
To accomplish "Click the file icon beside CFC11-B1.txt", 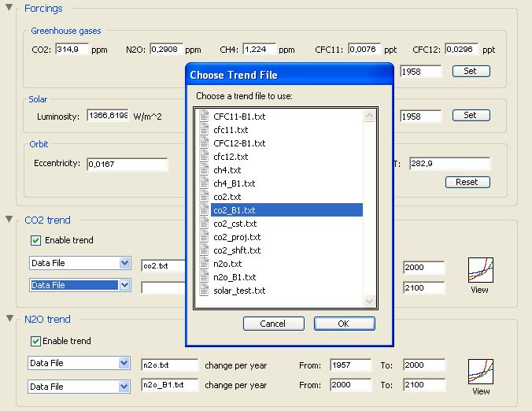I will click(205, 117).
